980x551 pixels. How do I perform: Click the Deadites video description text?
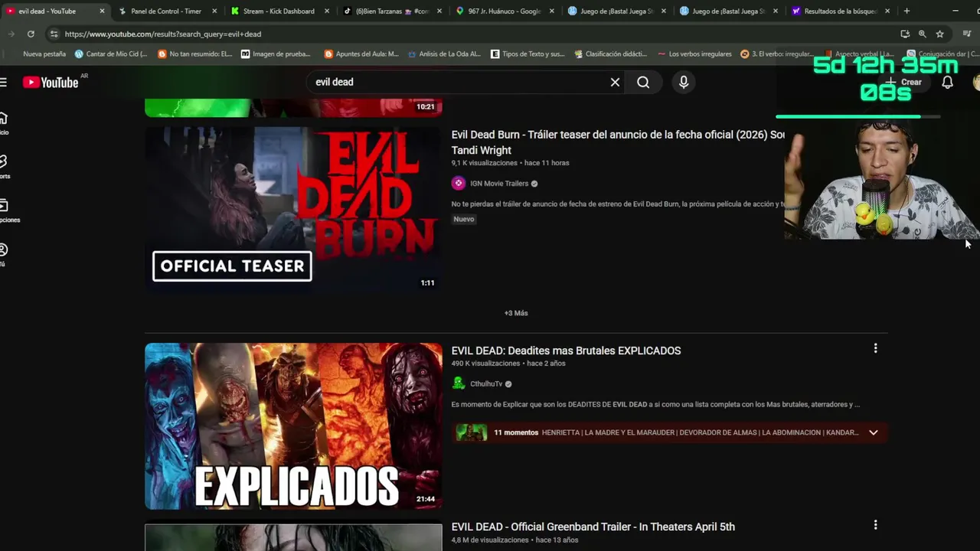[x=655, y=404]
